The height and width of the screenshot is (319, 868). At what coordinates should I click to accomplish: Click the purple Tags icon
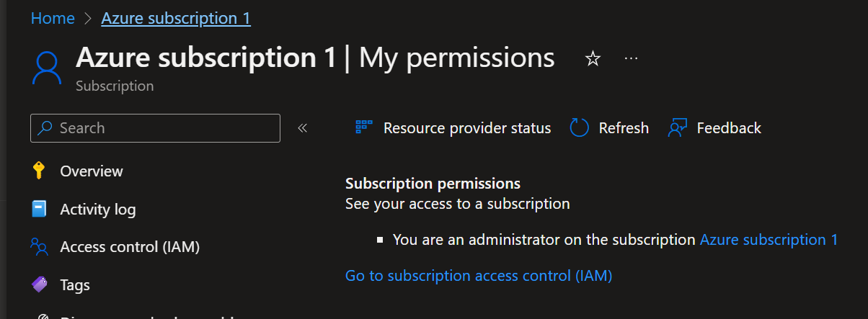40,285
